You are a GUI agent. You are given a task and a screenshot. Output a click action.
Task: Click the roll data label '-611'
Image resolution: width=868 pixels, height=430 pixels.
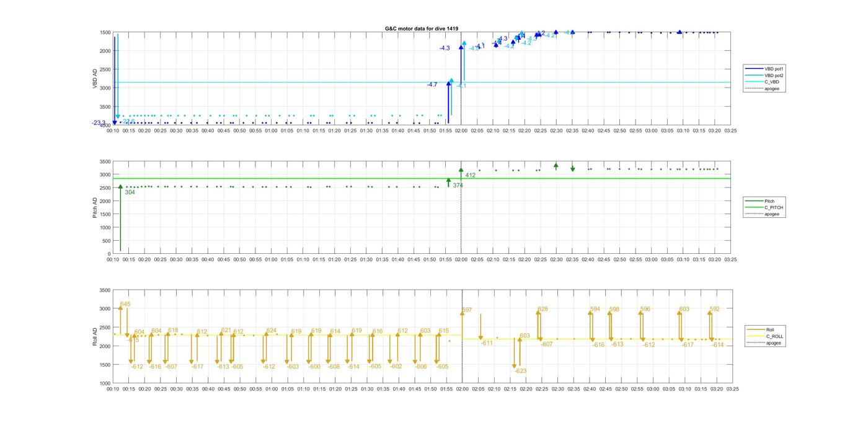[487, 343]
